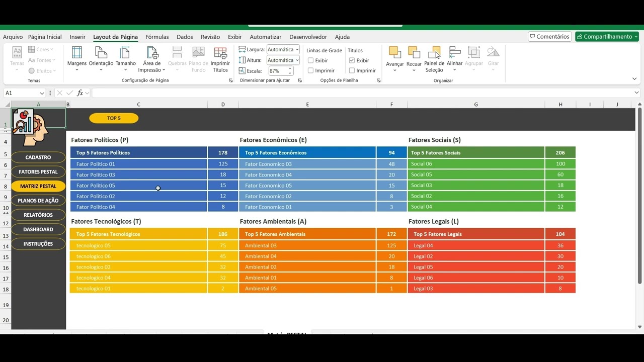
Task: Open the Cores theme colors dropdown
Action: (x=41, y=49)
